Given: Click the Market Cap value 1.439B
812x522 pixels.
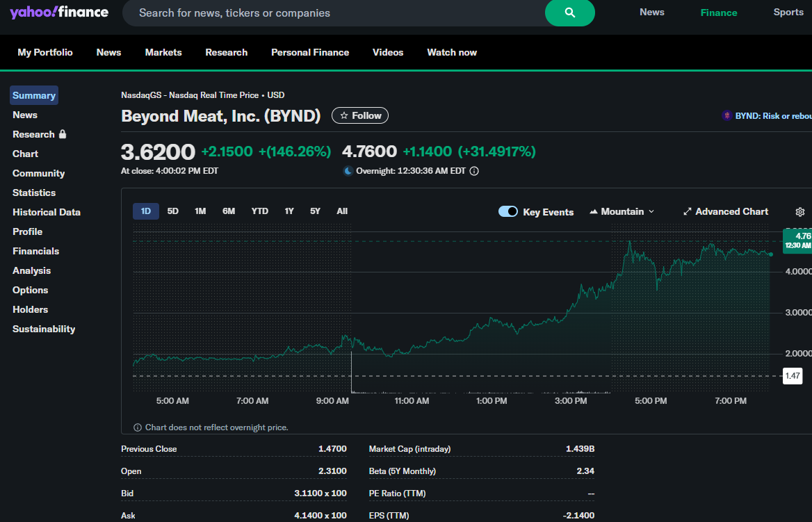Looking at the screenshot, I should tap(580, 449).
